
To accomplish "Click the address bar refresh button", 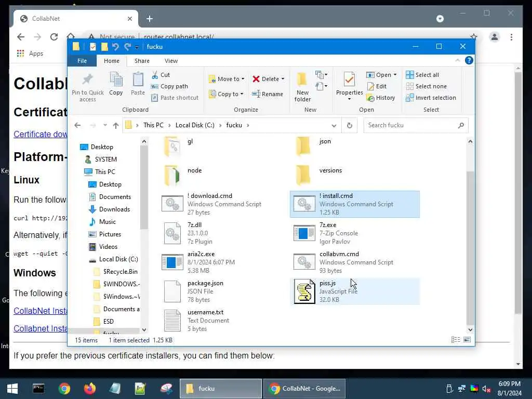I will (x=350, y=126).
